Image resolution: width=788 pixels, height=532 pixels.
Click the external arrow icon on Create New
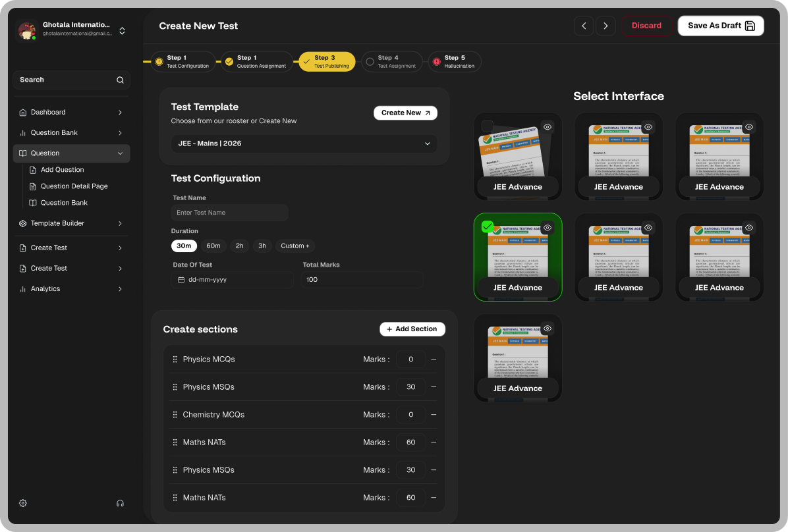[428, 113]
